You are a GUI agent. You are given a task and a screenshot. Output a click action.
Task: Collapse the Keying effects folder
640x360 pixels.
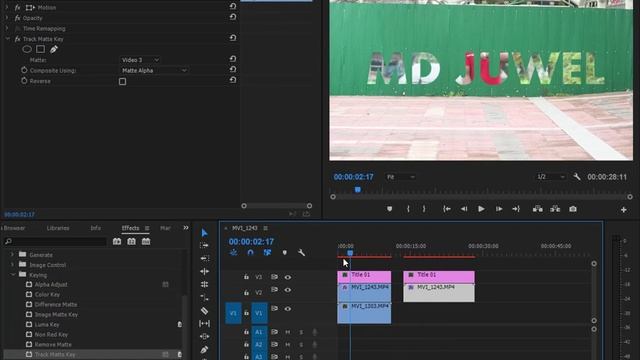click(13, 275)
